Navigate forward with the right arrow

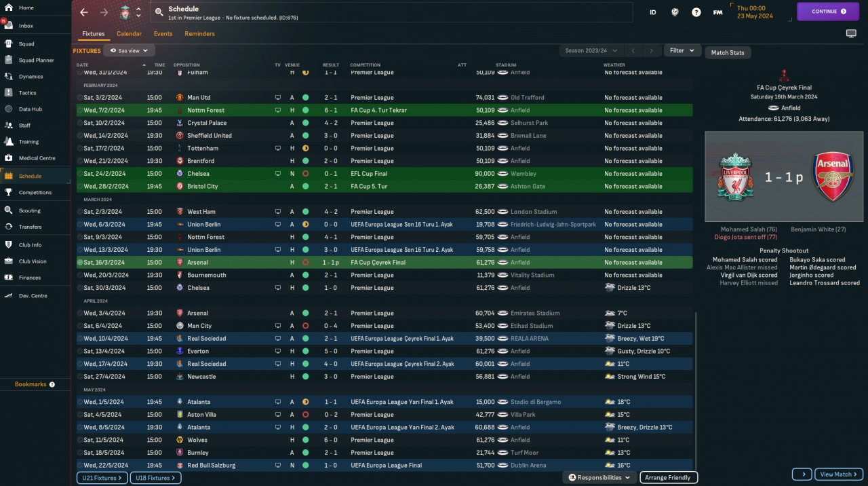[104, 12]
